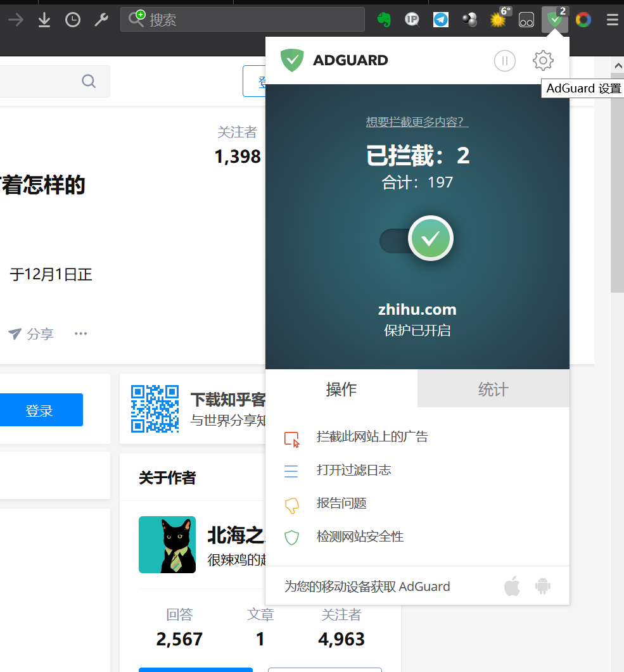Image resolution: width=624 pixels, height=672 pixels.
Task: Click the browser 搜索 input field
Action: tap(243, 19)
